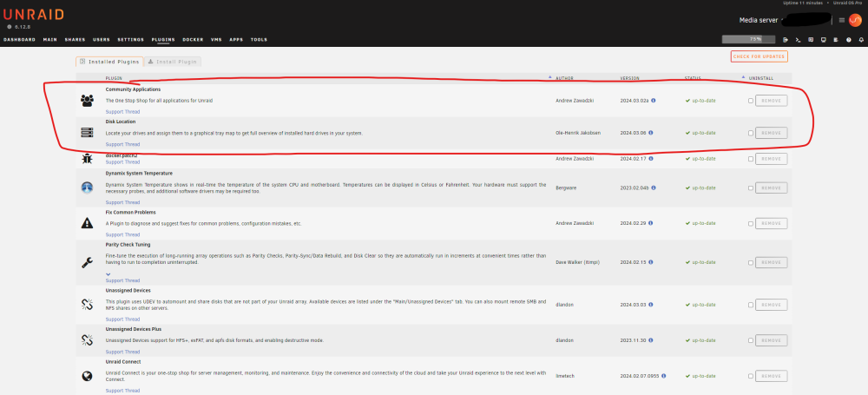The height and width of the screenshot is (395, 868).
Task: Click the Check For Updates button
Action: tap(759, 56)
